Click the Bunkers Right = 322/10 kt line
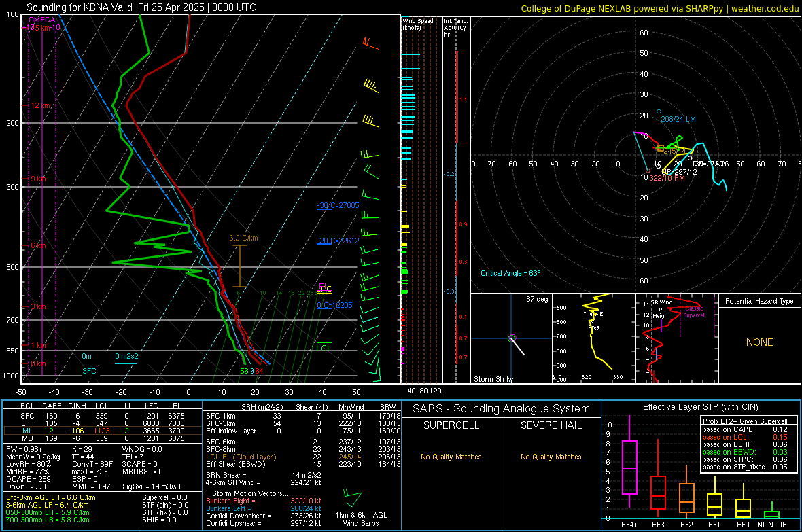 (x=263, y=501)
